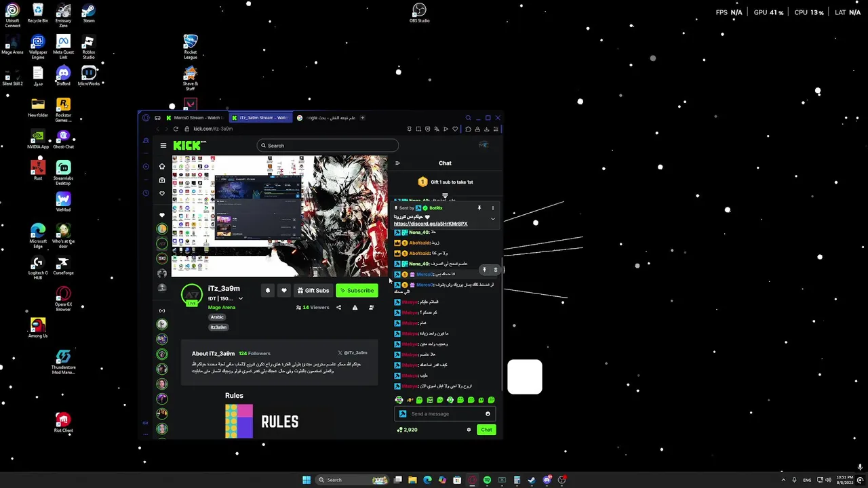Open the Kick hamburger menu

163,145
